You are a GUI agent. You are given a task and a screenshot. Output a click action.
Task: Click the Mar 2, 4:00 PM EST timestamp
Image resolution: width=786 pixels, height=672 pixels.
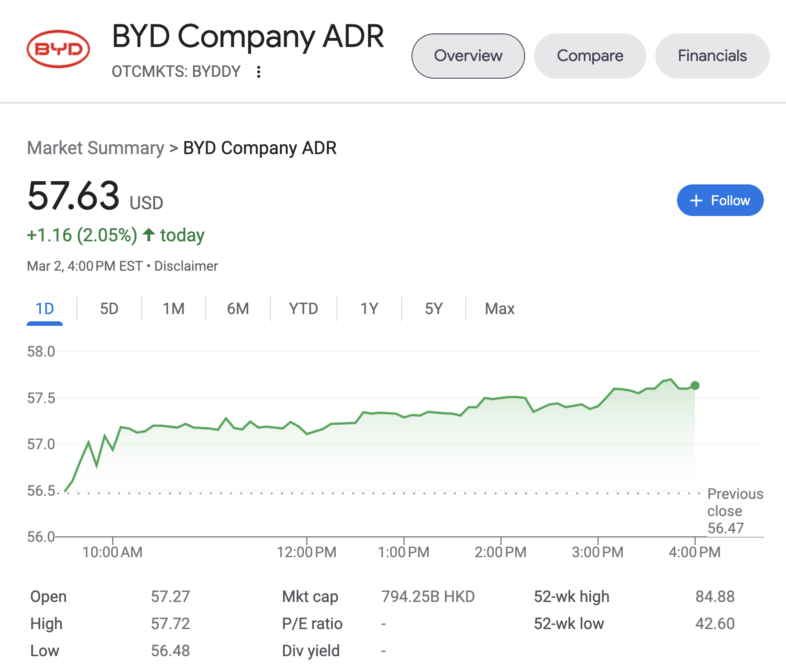[85, 266]
